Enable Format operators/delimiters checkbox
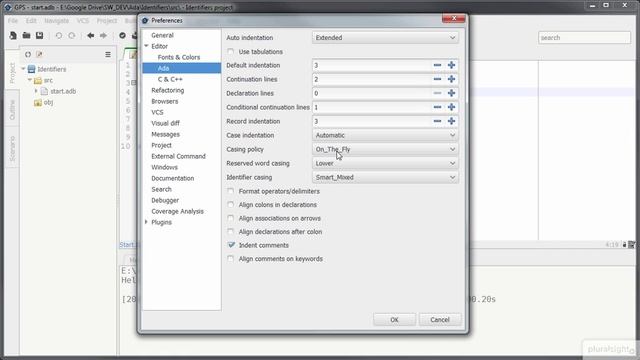 coord(231,191)
